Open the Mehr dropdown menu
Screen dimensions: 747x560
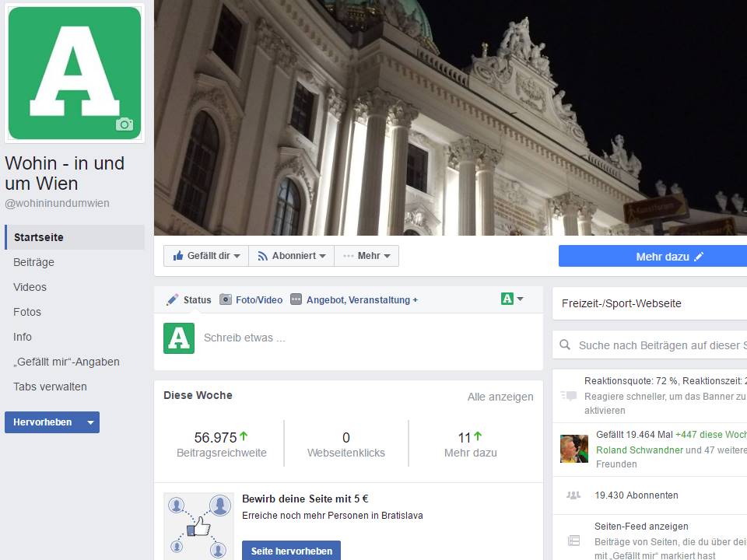point(366,256)
